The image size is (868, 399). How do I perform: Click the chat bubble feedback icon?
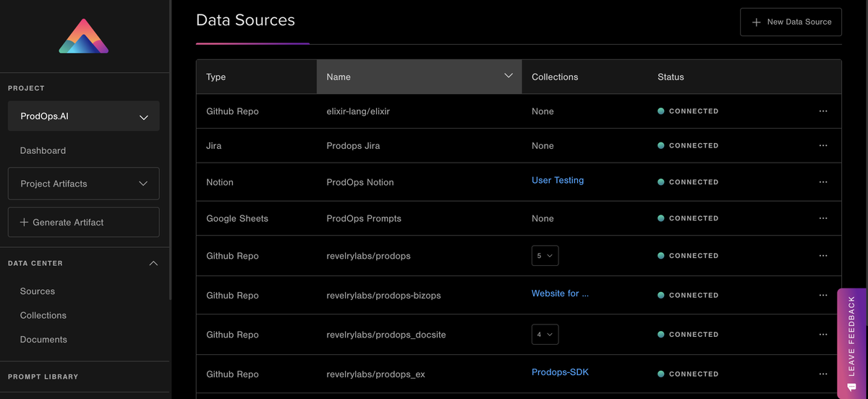851,387
